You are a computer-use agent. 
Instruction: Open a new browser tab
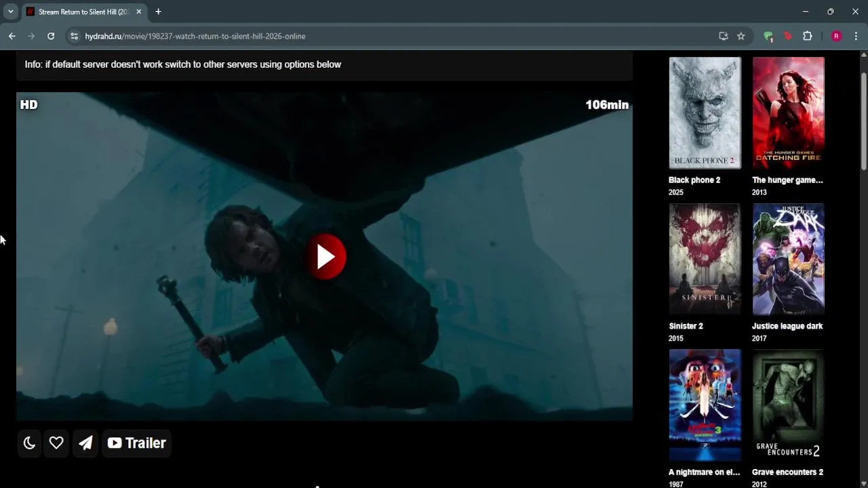point(158,12)
